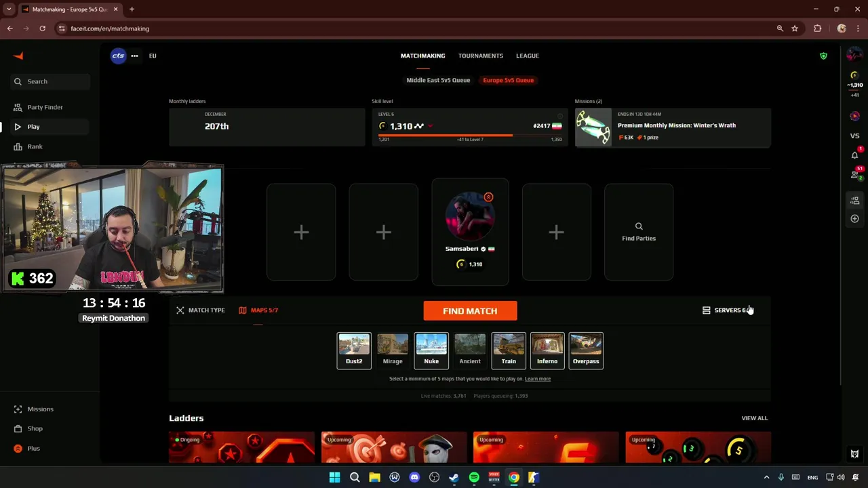The height and width of the screenshot is (488, 868).
Task: Open the VS icon in right sidebar
Action: pos(854,136)
